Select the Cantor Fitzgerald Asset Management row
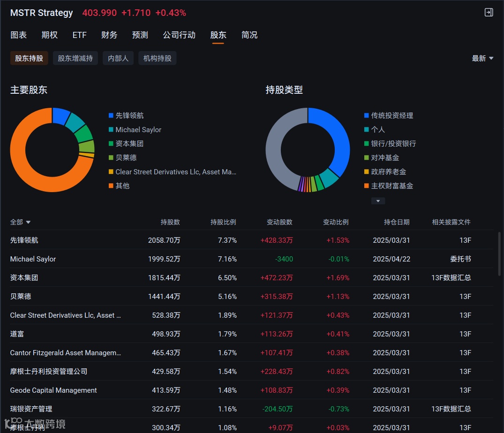The height and width of the screenshot is (433, 504). tap(251, 353)
